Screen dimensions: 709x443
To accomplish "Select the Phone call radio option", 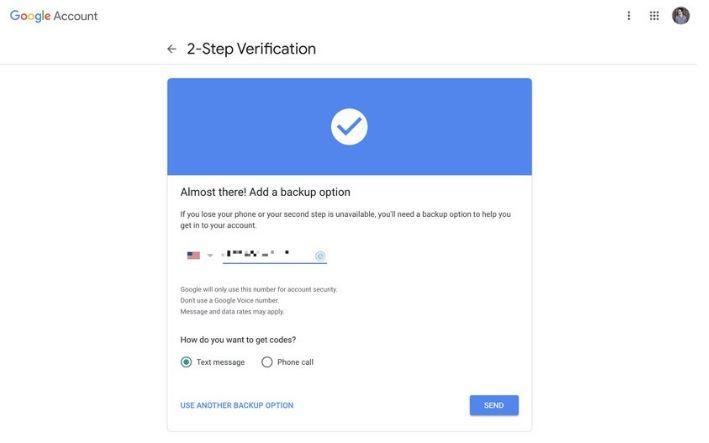I will (x=267, y=362).
